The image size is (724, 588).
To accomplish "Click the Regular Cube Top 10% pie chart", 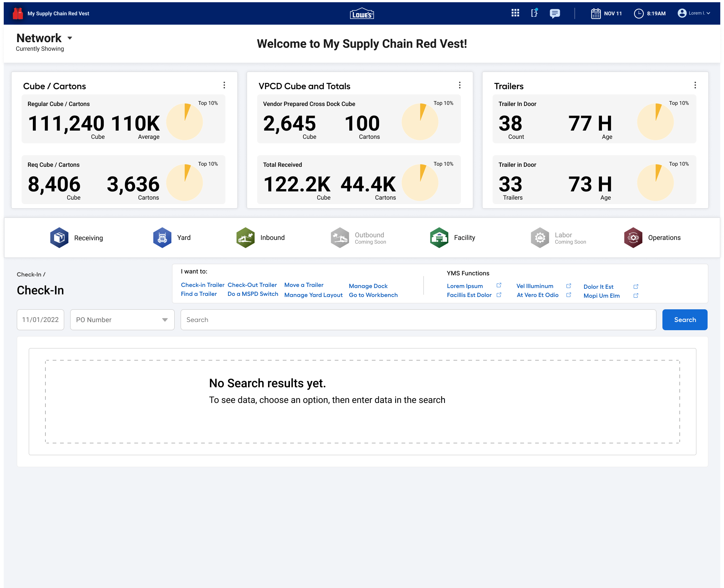I will [x=184, y=122].
